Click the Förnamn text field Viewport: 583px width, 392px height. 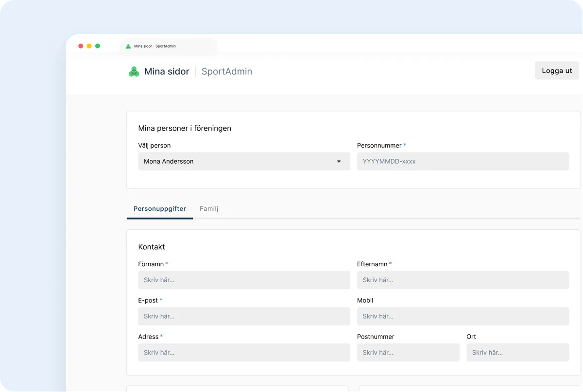(x=244, y=280)
